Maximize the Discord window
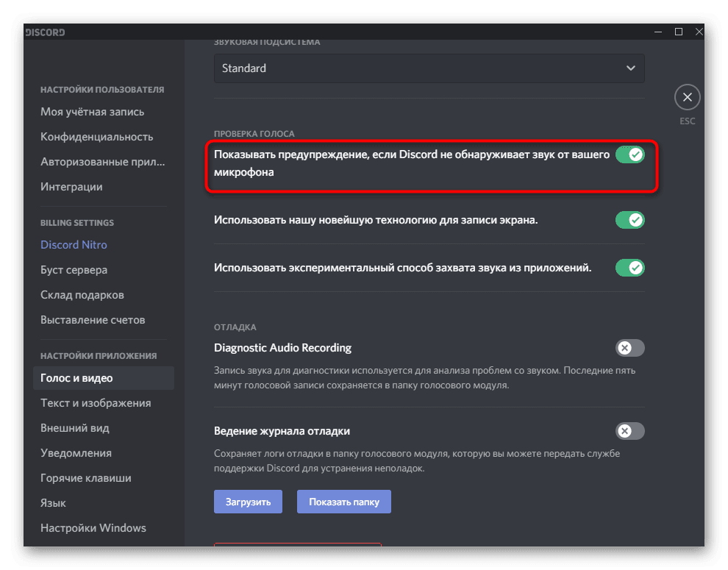Image resolution: width=728 pixels, height=570 pixels. (678, 32)
